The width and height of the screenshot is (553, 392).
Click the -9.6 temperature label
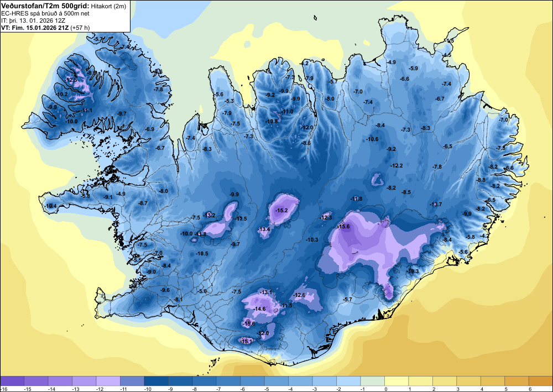click(165, 290)
